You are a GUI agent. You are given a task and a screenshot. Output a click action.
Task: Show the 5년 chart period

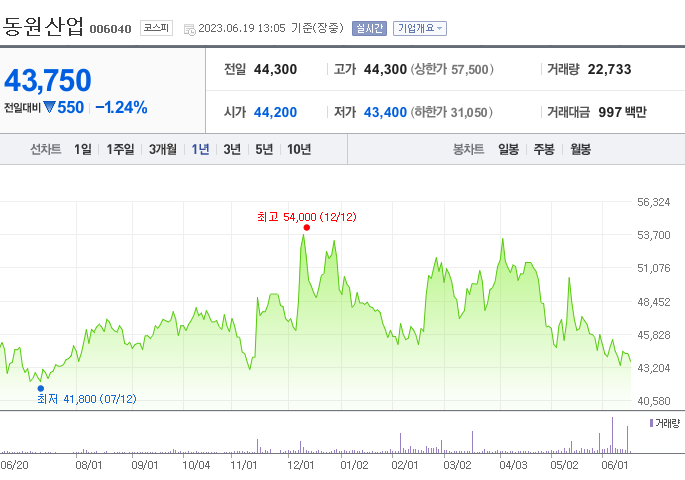[x=264, y=149]
